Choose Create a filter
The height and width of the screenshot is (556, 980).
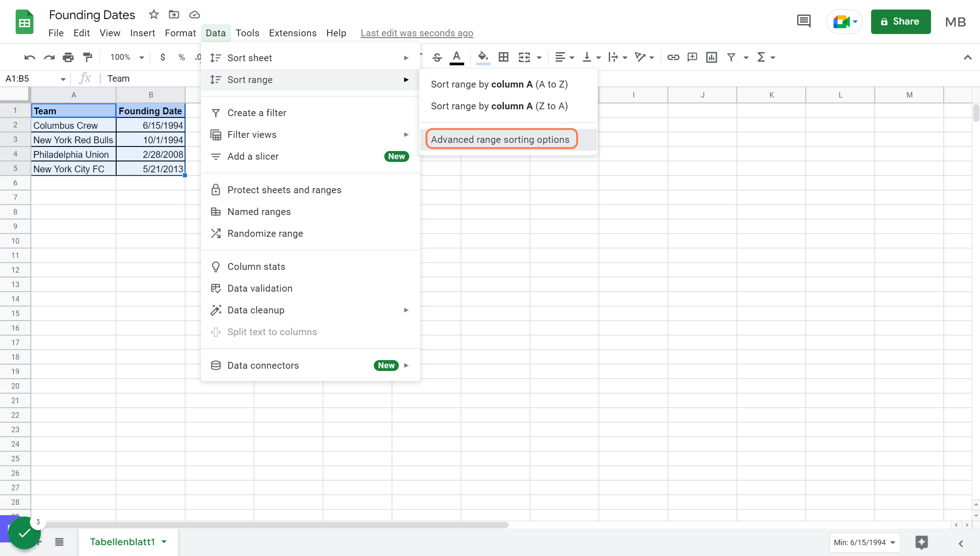pos(310,113)
